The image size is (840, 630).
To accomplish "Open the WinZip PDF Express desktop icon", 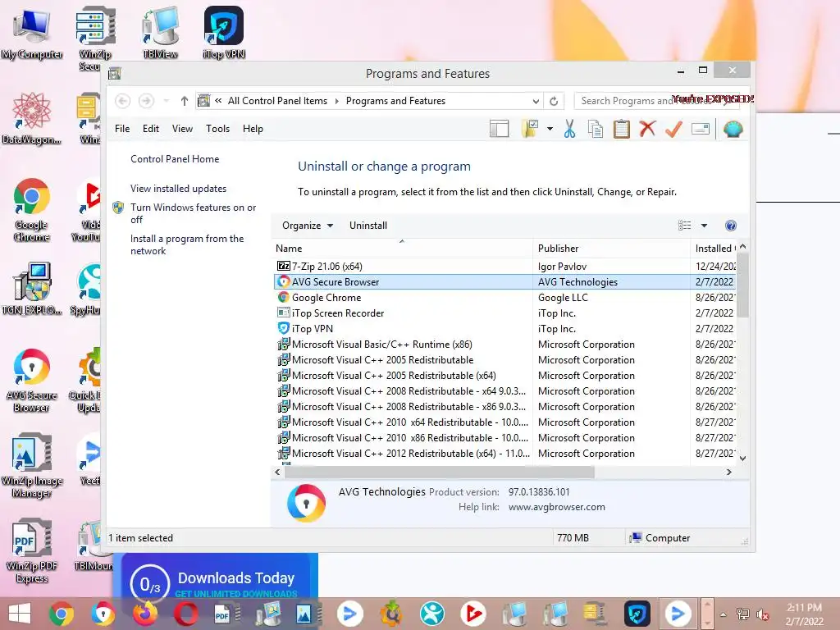I will click(32, 550).
